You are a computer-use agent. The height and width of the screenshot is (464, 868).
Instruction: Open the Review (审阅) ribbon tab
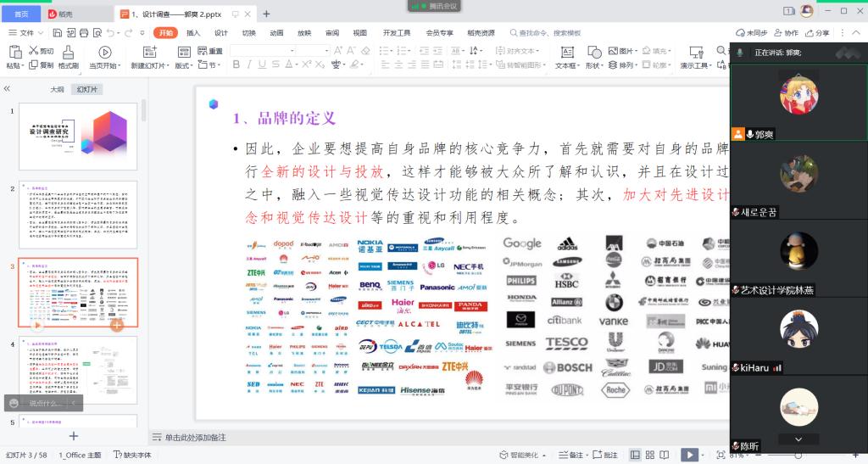pyautogui.click(x=332, y=33)
